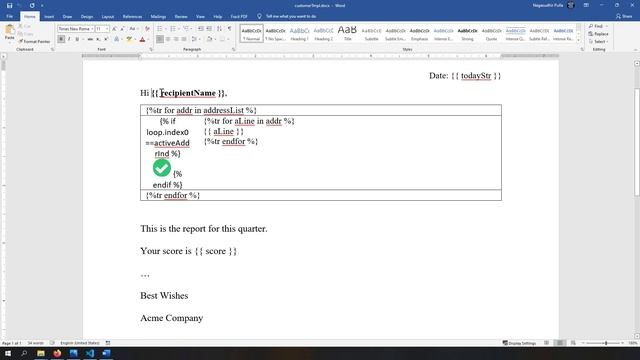Switch to the Insert tab
Viewport: 640px width, 360px height.
click(49, 17)
